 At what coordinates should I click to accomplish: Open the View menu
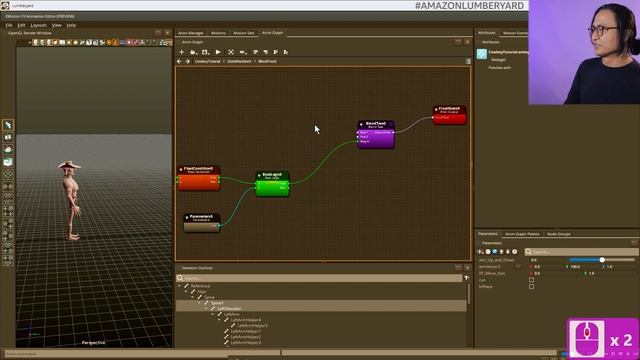click(56, 25)
